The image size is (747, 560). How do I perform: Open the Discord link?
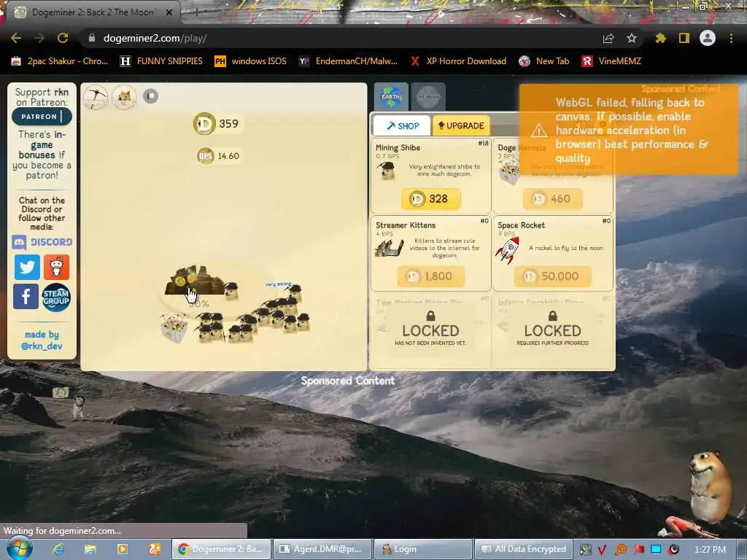tap(42, 242)
